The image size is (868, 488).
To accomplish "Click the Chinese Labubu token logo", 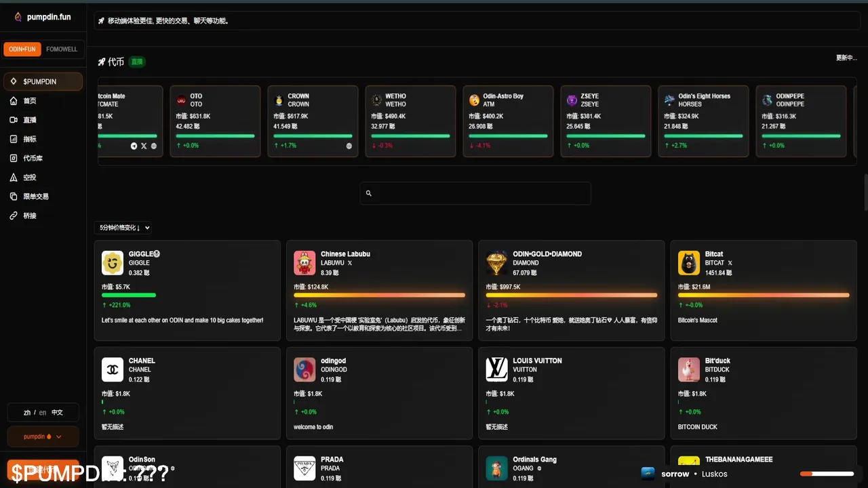I will pyautogui.click(x=304, y=263).
